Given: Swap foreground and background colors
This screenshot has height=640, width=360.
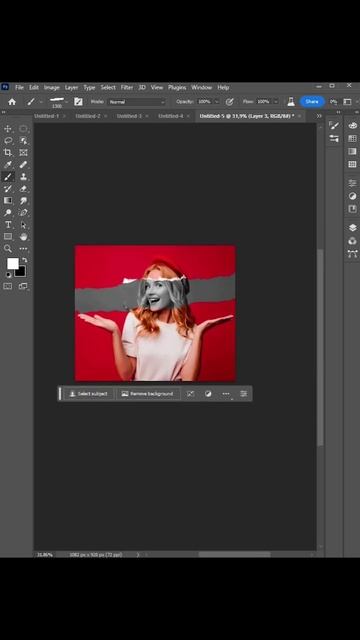Looking at the screenshot, I should 25,260.
